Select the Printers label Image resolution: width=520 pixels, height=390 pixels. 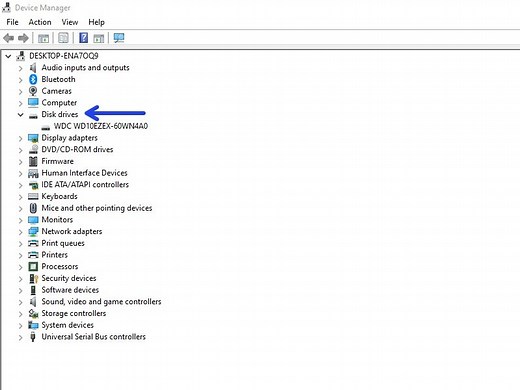pyautogui.click(x=54, y=255)
